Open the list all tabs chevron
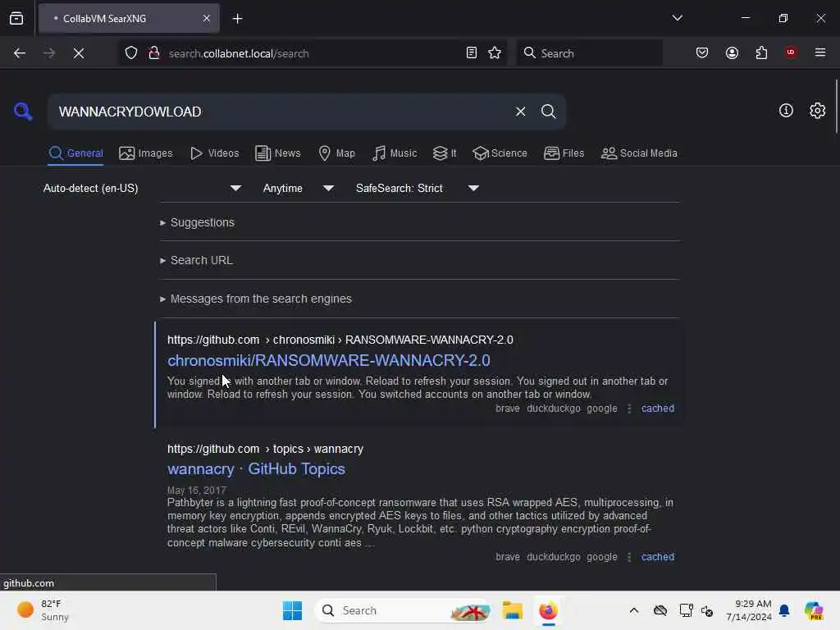Viewport: 840px width, 630px height. pos(677,18)
